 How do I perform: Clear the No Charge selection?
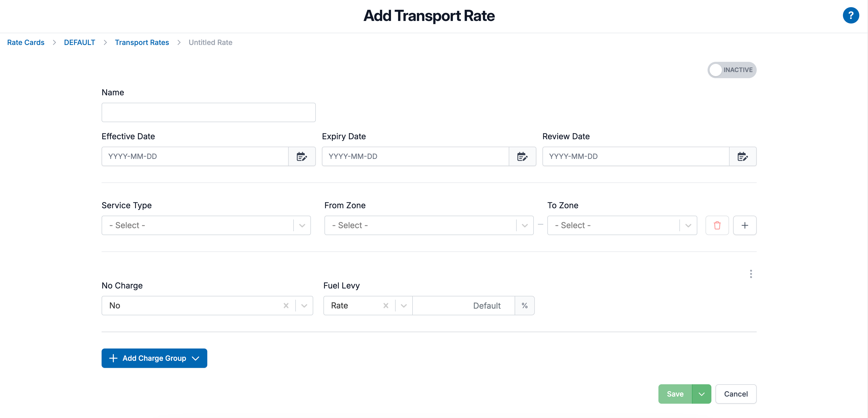[286, 306]
